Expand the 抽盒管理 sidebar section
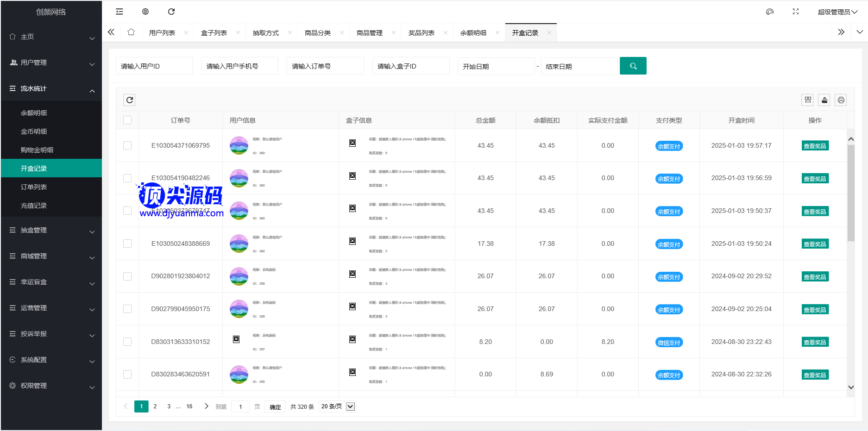The width and height of the screenshot is (868, 431). click(51, 230)
